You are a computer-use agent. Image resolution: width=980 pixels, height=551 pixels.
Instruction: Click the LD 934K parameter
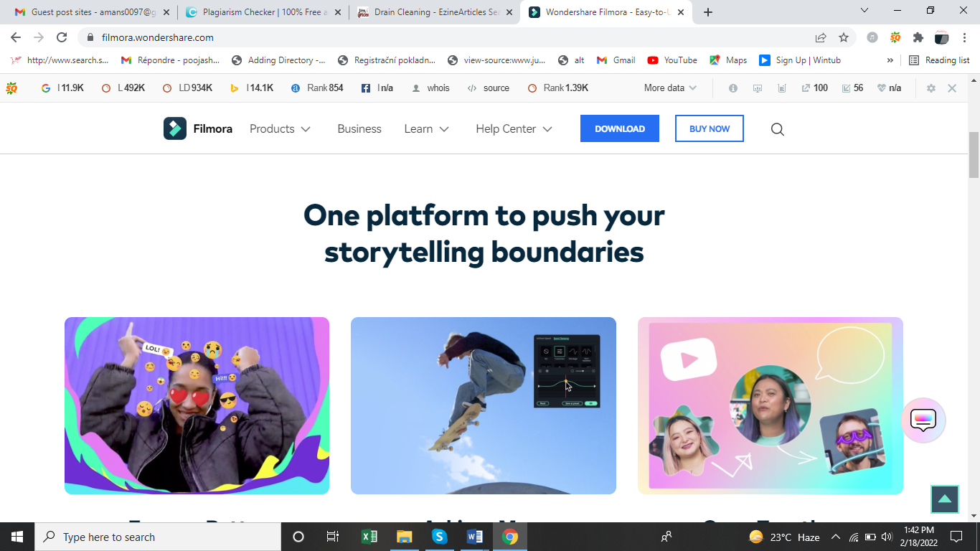pos(188,88)
